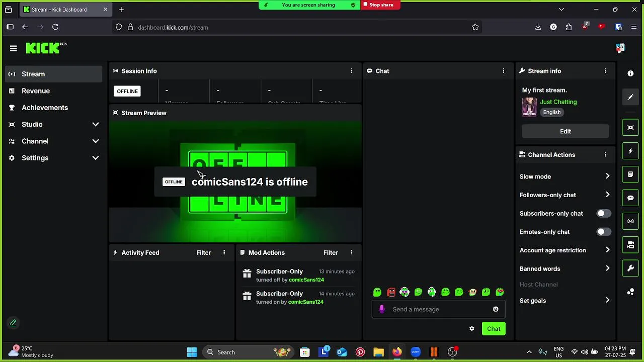644x362 pixels.
Task: Switch to Stream - Kick Dashboard browser tab
Action: 65,10
